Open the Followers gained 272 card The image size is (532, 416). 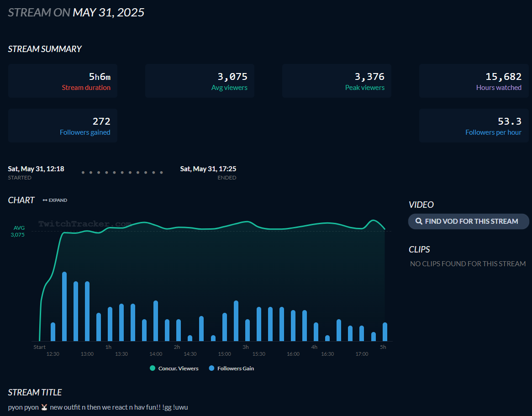click(63, 126)
